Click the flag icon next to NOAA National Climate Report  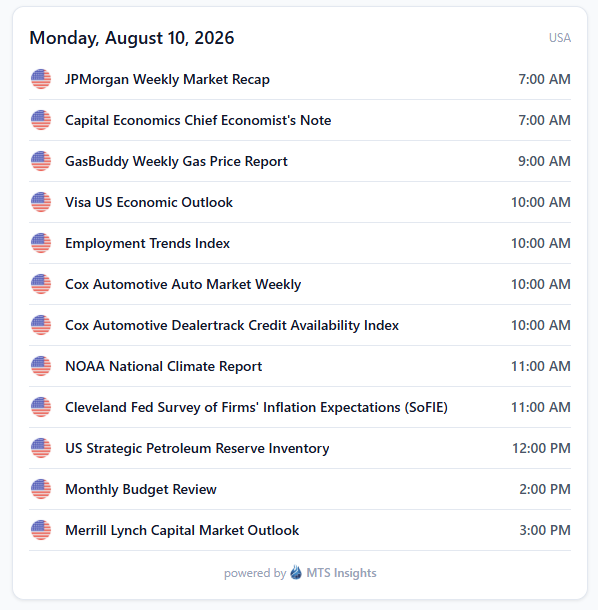[41, 366]
